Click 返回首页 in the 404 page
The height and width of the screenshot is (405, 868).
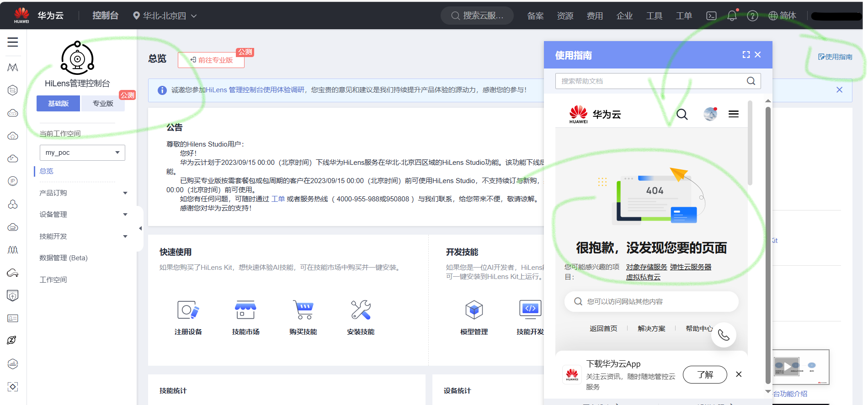click(603, 329)
